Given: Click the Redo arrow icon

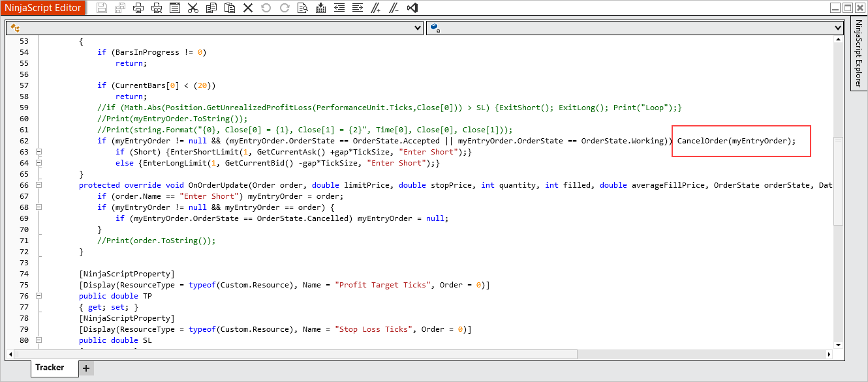Looking at the screenshot, I should pyautogui.click(x=284, y=8).
